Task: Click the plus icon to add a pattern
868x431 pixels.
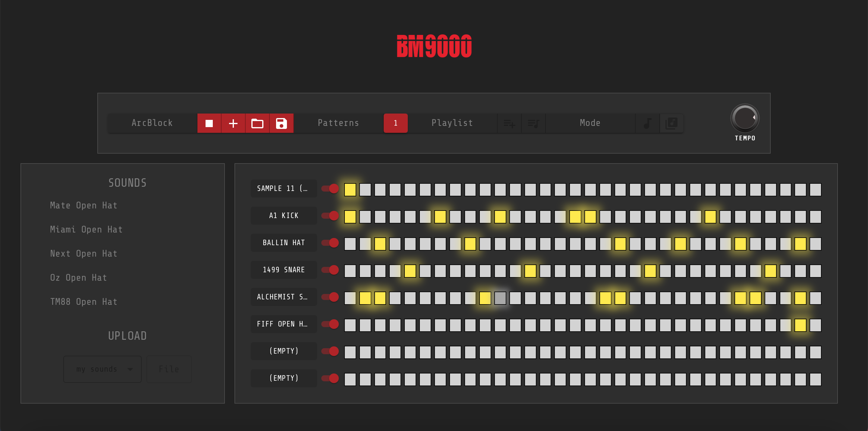Action: click(x=233, y=123)
